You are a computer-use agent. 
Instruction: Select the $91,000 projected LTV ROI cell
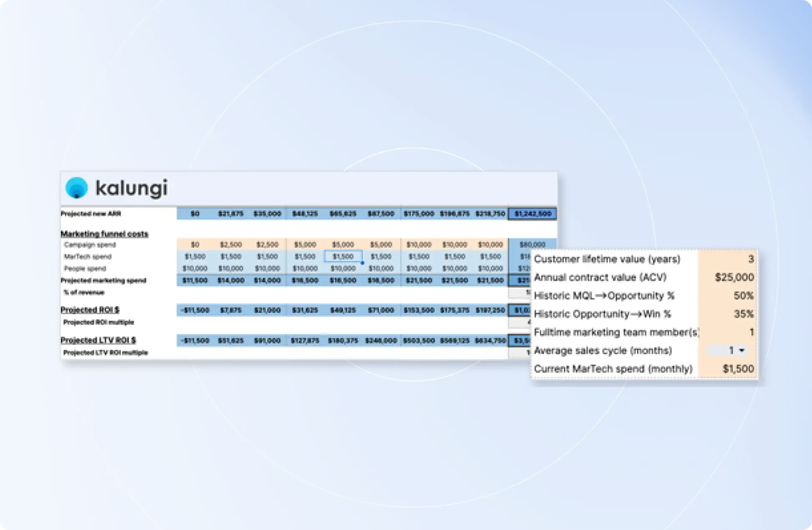point(267,340)
